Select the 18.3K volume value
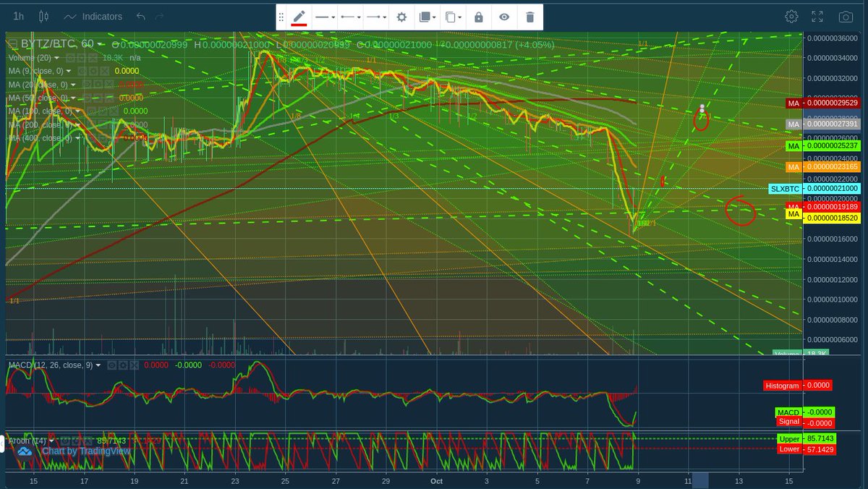Screen dimensions: 868x489 coord(113,58)
